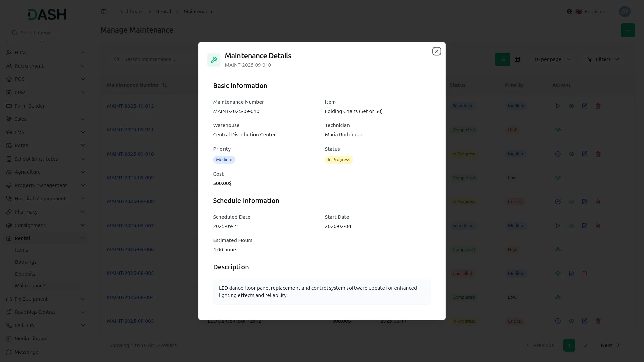Image resolution: width=644 pixels, height=362 pixels.
Task: Edit MAINT-2025-09-007 using pencil icon
Action: (x=584, y=226)
